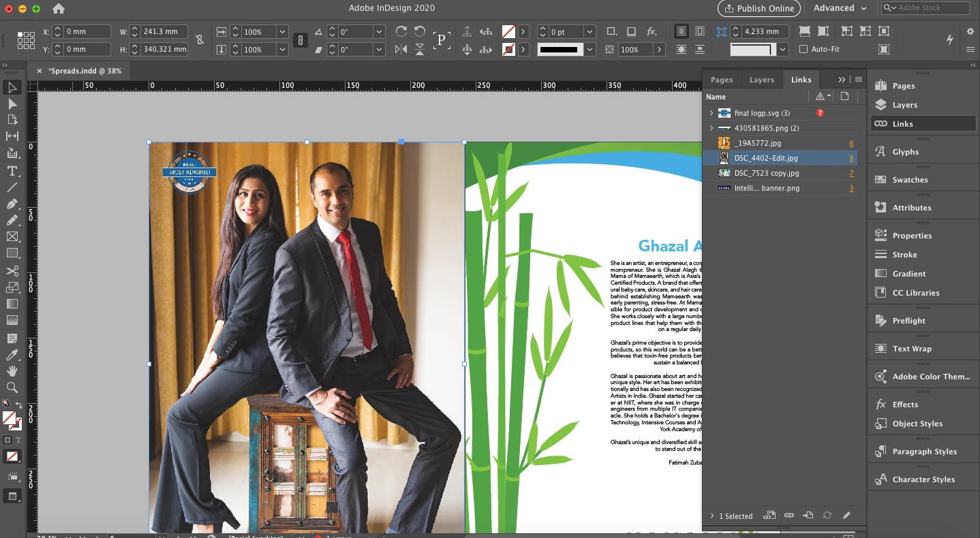Open the stroke weight 0 pt dropdown
The width and height of the screenshot is (980, 538).
coord(589,32)
